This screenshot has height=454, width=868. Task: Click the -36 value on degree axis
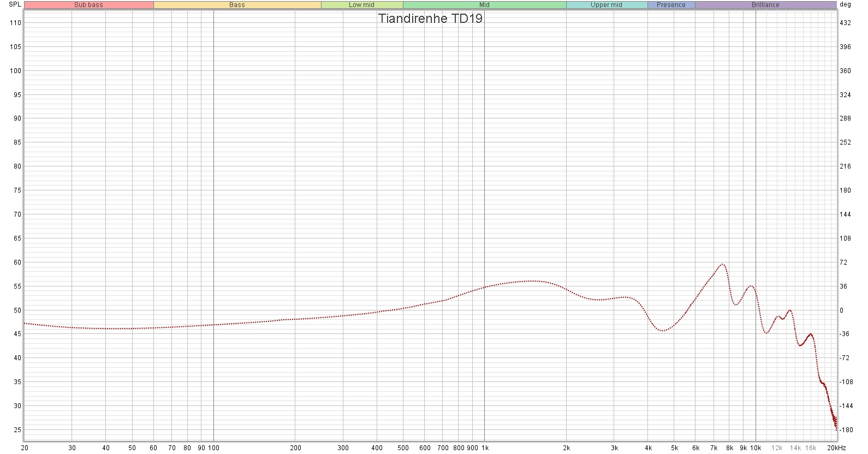pos(845,334)
